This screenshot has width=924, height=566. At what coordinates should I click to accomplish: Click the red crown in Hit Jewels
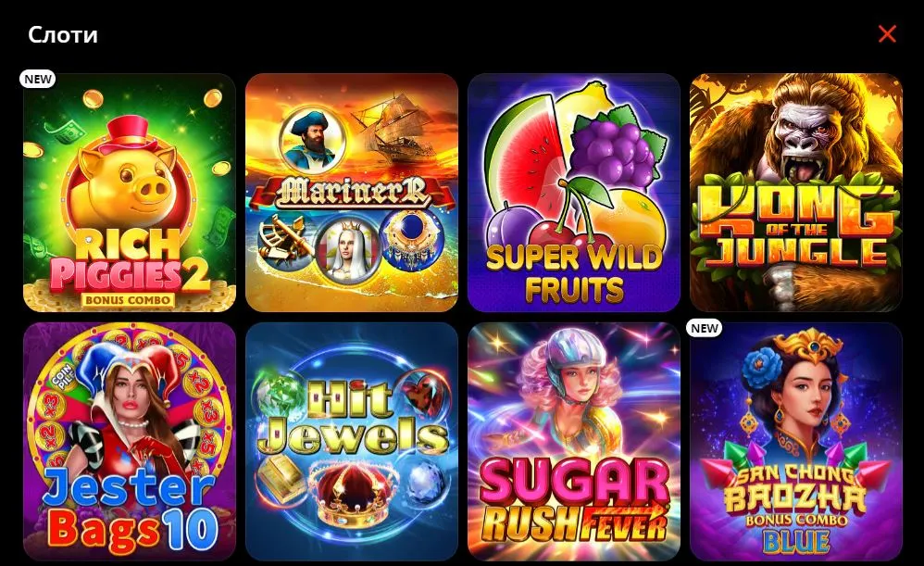[353, 496]
